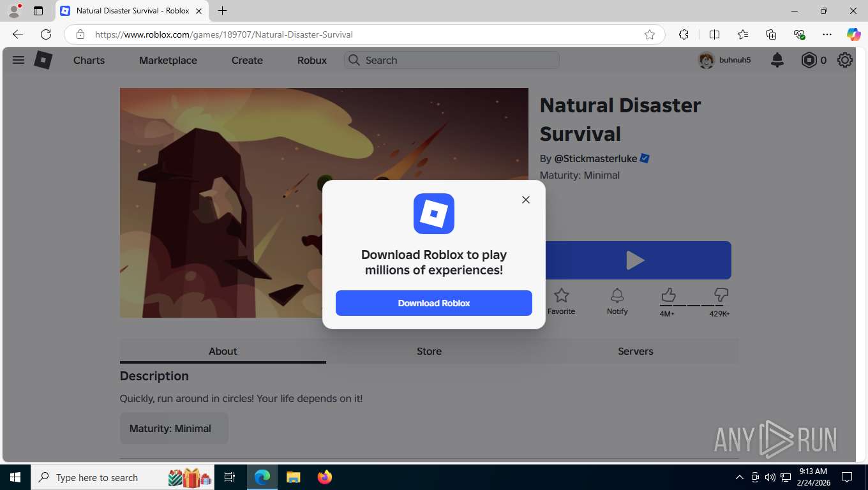Open the Windows action center
Screen dimensions: 868x490
click(x=847, y=477)
